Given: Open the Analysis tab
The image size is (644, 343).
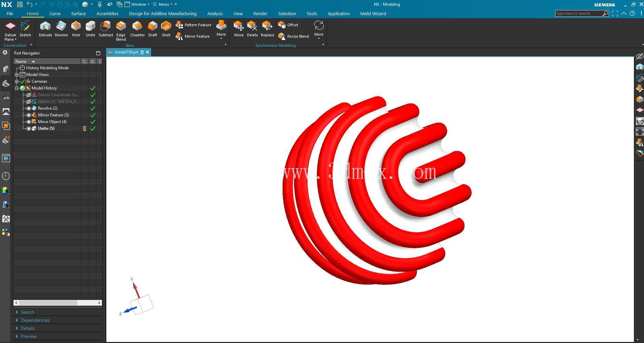Looking at the screenshot, I should click(215, 13).
